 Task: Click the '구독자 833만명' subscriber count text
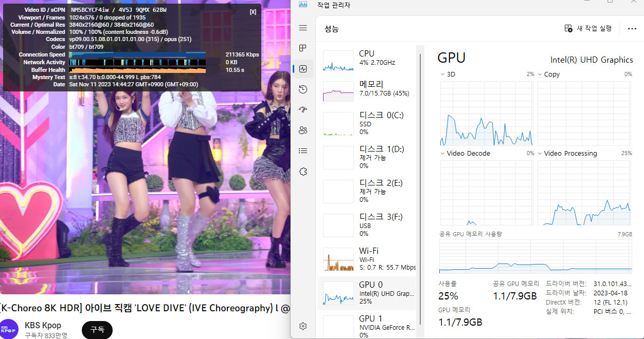[x=46, y=335]
